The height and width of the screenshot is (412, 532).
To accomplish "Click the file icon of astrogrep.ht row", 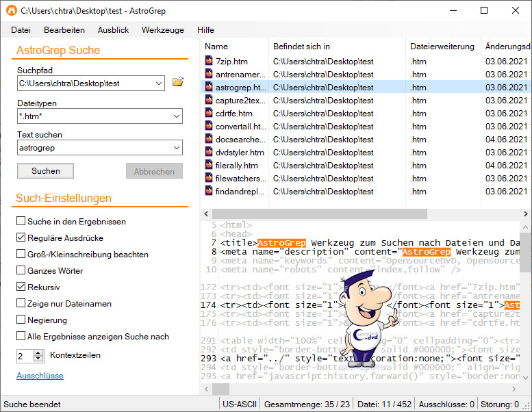I will [209, 87].
